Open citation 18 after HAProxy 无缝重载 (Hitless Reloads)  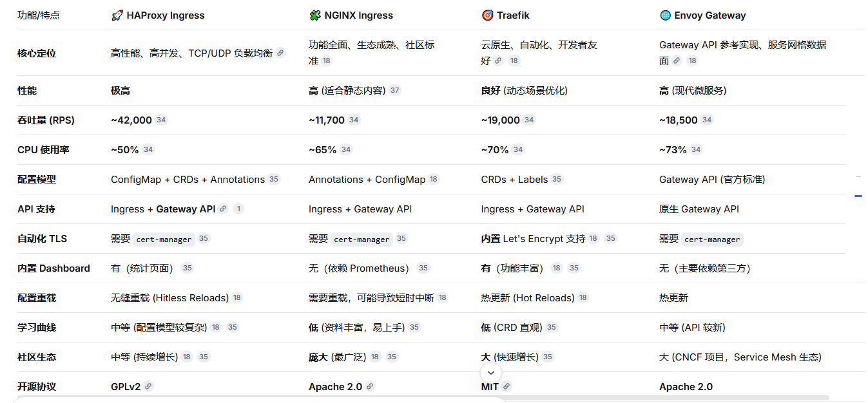pos(237,298)
